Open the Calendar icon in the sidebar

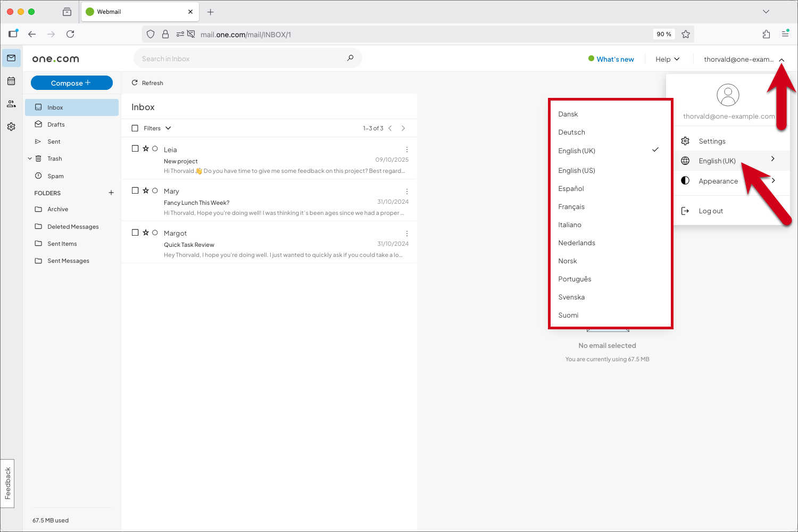click(11, 81)
